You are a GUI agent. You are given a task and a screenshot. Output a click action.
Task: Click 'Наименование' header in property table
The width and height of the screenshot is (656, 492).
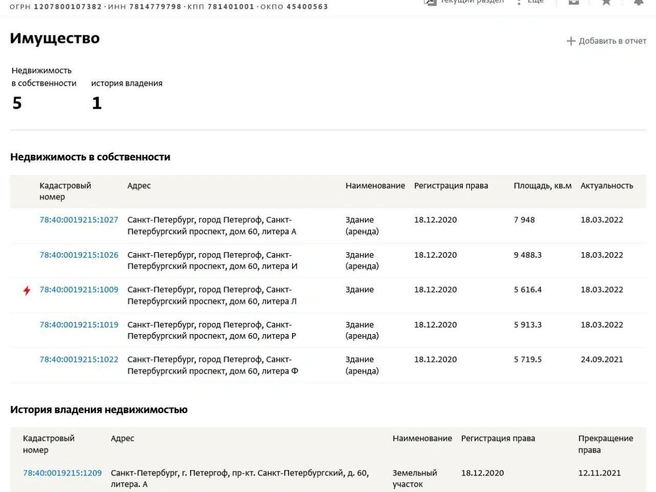click(375, 186)
